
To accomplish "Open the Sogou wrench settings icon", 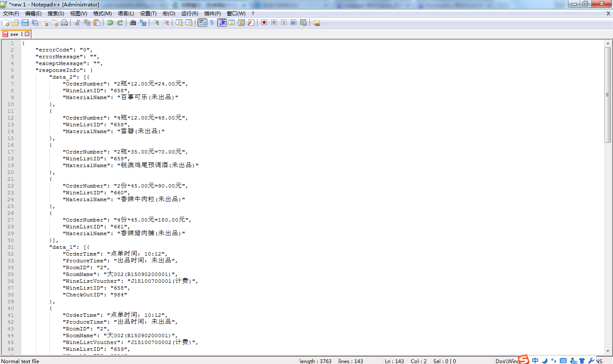I will pyautogui.click(x=591, y=361).
